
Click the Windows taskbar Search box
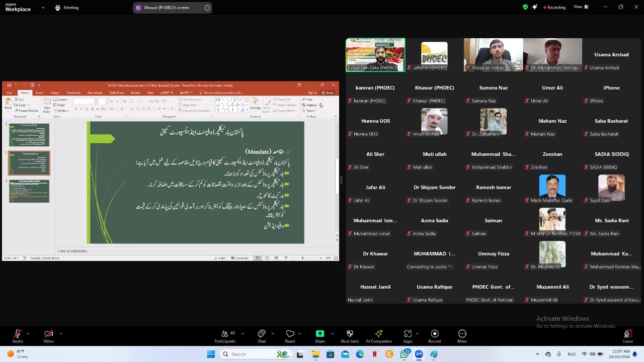pos(254,354)
